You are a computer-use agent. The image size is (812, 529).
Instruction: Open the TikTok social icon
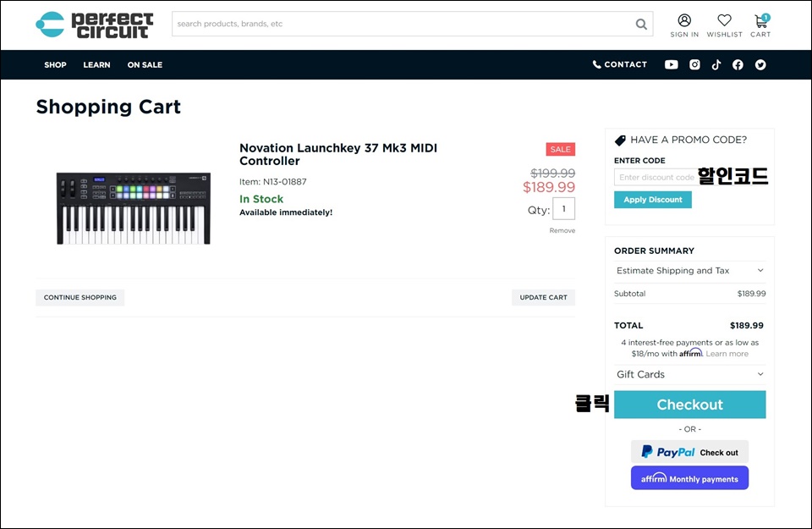click(x=716, y=65)
